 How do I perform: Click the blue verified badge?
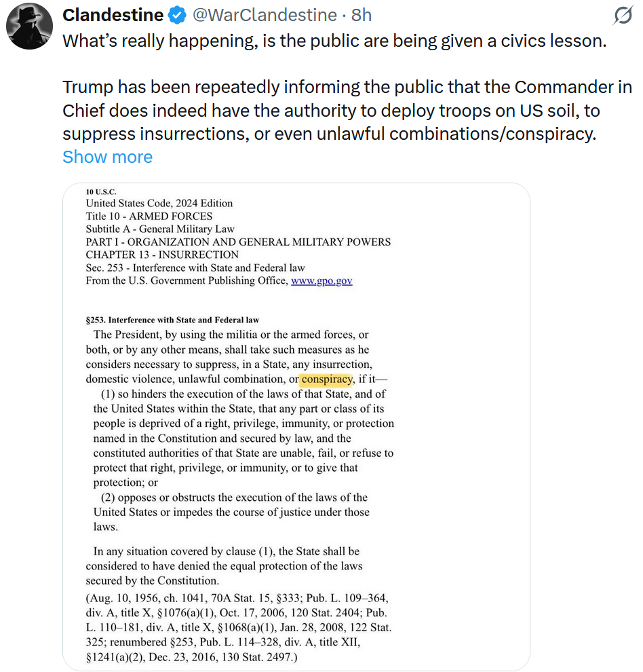pyautogui.click(x=178, y=15)
